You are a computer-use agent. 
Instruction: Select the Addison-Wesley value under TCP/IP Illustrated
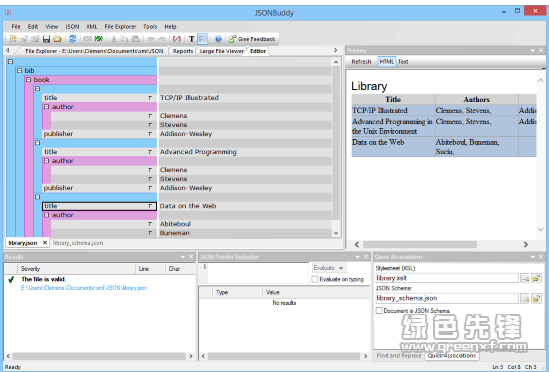coord(186,134)
